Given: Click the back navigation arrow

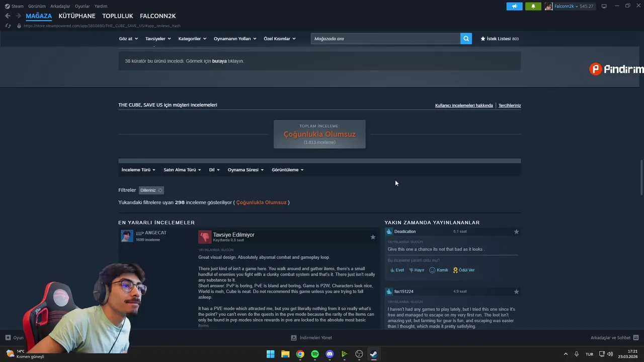Looking at the screenshot, I should 8,16.
